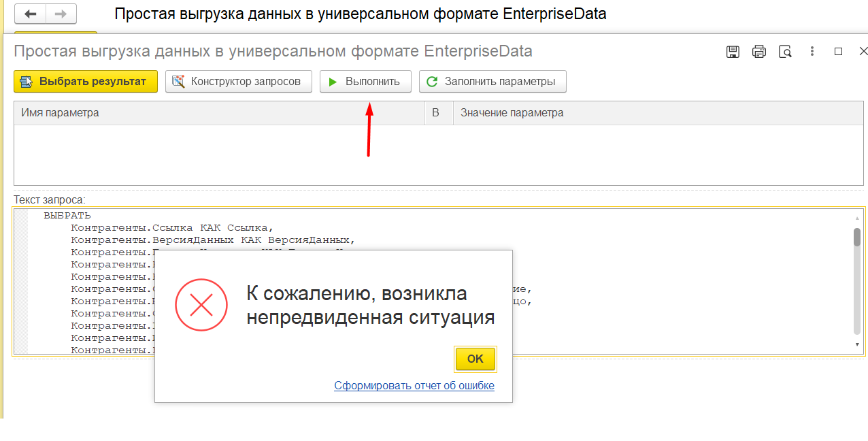Image resolution: width=868 pixels, height=441 pixels.
Task: Click scroll-up arrow of query text
Action: point(857,218)
